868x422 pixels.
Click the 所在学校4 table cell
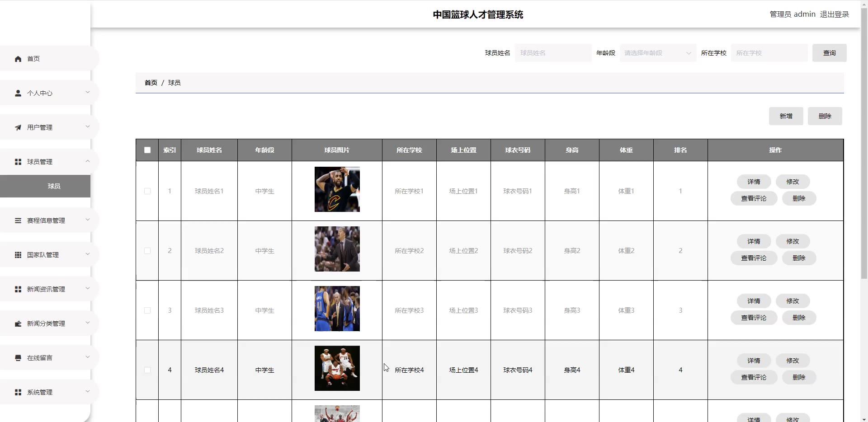pos(409,370)
